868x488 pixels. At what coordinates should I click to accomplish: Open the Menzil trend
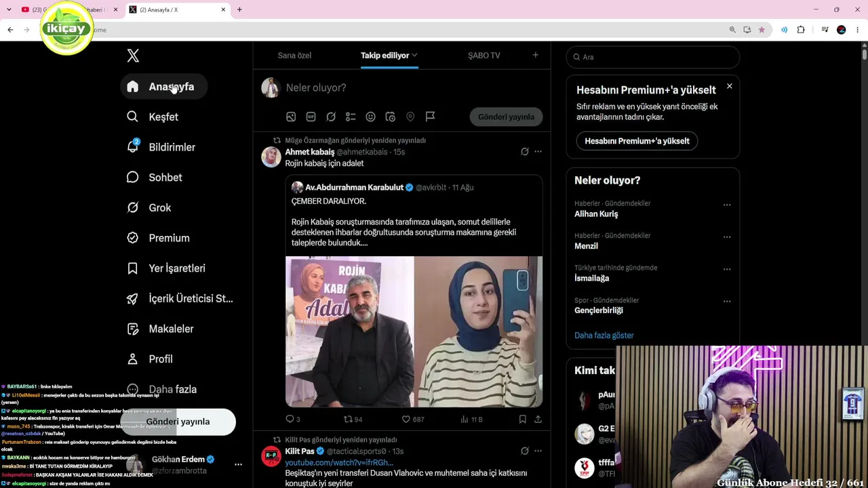click(x=586, y=246)
